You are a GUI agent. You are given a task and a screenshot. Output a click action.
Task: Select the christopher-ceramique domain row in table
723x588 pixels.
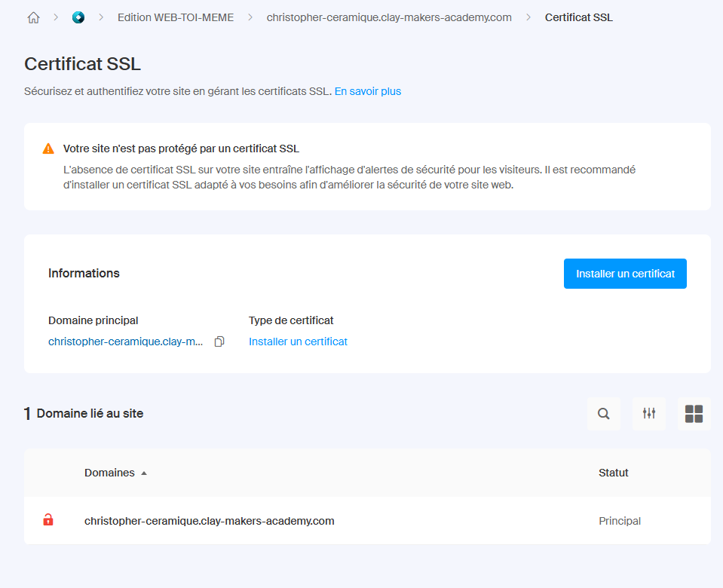pyautogui.click(x=209, y=520)
